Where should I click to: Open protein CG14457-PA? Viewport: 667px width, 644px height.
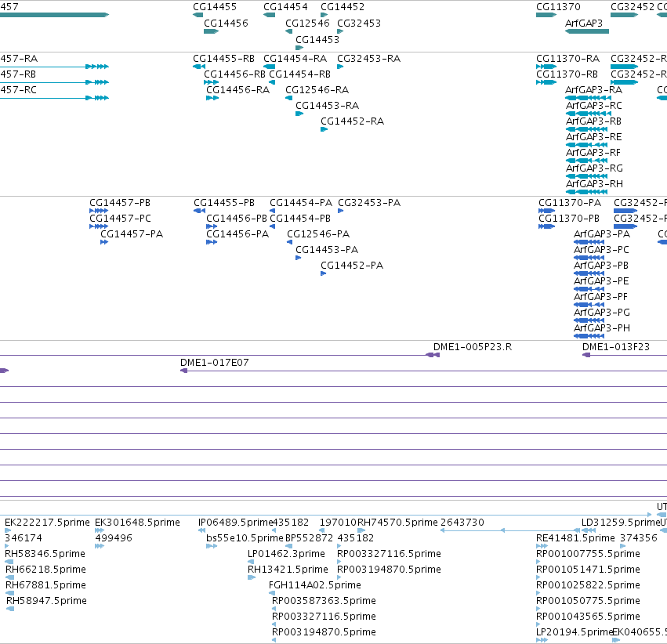point(132,234)
